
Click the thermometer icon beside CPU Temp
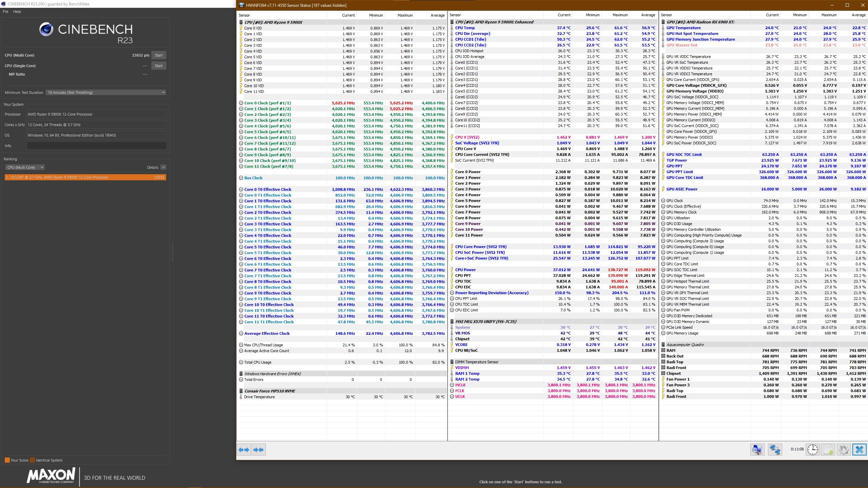[452, 28]
